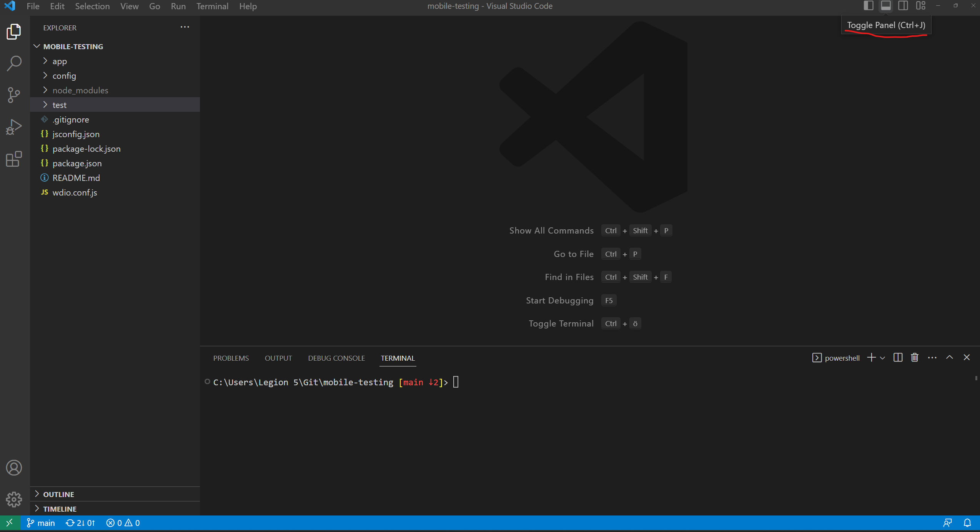Switch to the DEBUG CONSOLE tab
The image size is (980, 532).
point(336,358)
